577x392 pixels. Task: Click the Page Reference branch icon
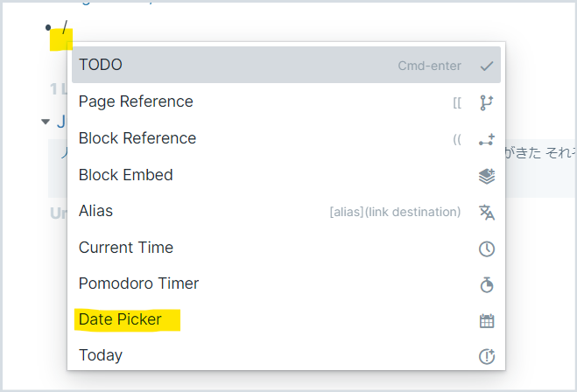click(487, 102)
